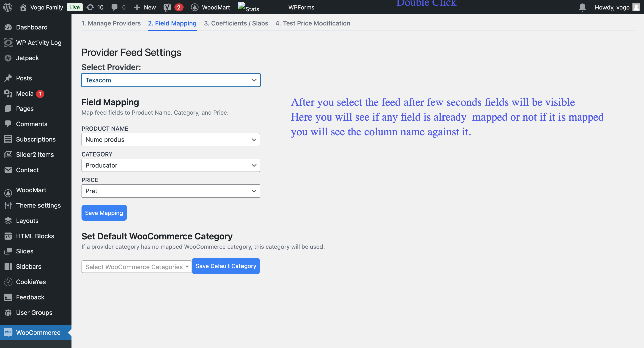The width and height of the screenshot is (644, 348).
Task: Open the updates icon showing 10
Action: pyautogui.click(x=95, y=7)
